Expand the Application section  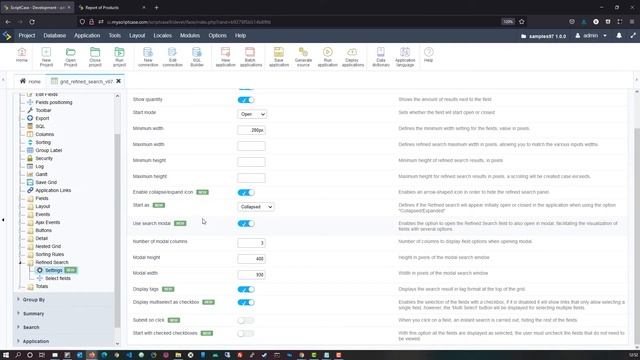point(36,341)
